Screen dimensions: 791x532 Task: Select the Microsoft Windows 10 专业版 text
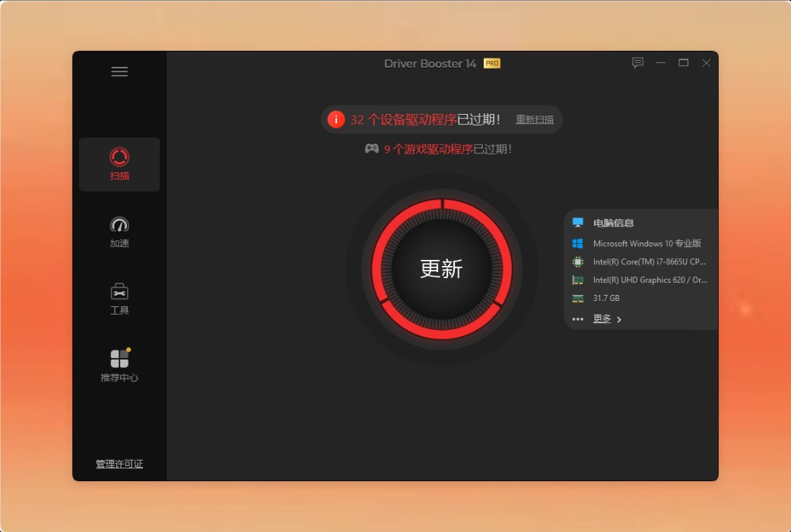pyautogui.click(x=647, y=243)
